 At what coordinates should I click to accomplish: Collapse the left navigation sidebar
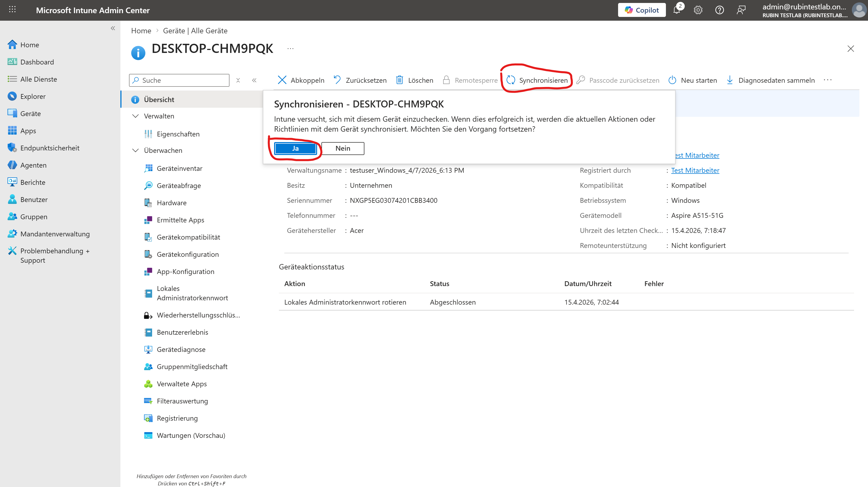coord(113,28)
